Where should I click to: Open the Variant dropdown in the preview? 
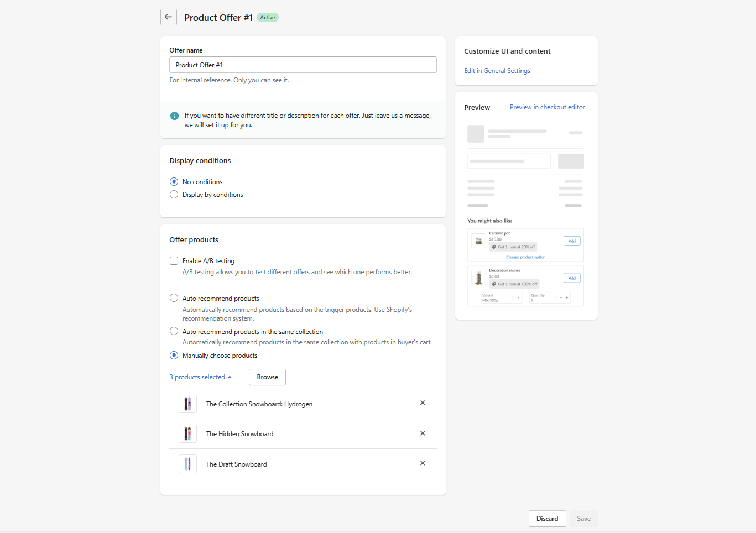(502, 297)
